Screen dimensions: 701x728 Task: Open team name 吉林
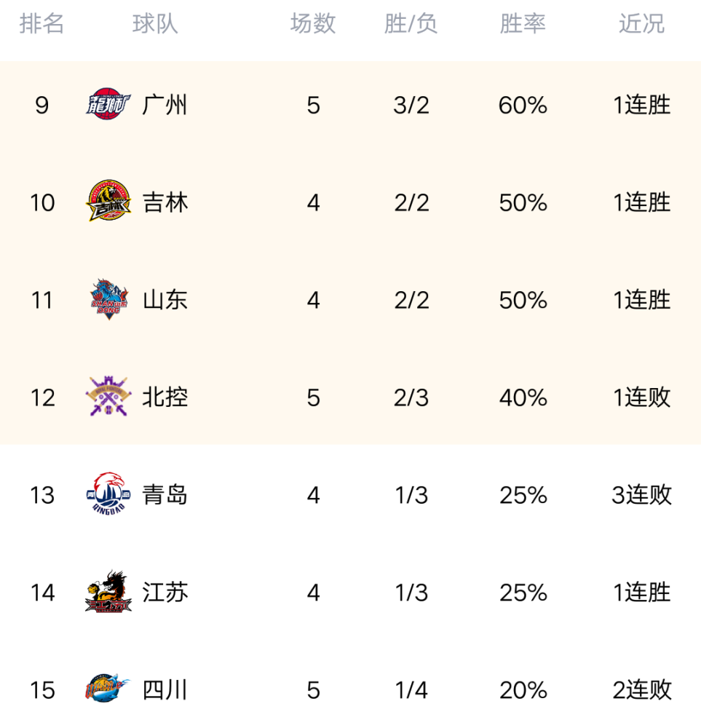coord(165,202)
